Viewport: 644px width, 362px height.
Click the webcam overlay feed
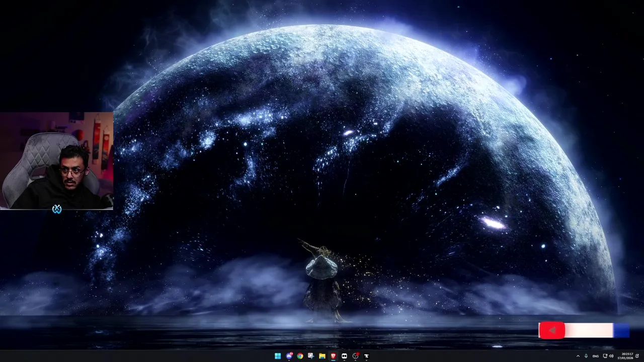56,160
